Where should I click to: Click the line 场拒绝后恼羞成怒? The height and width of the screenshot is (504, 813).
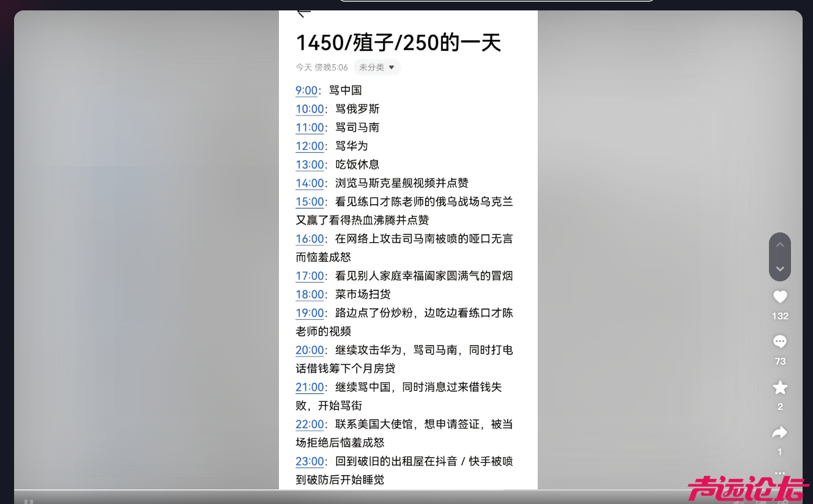(340, 442)
